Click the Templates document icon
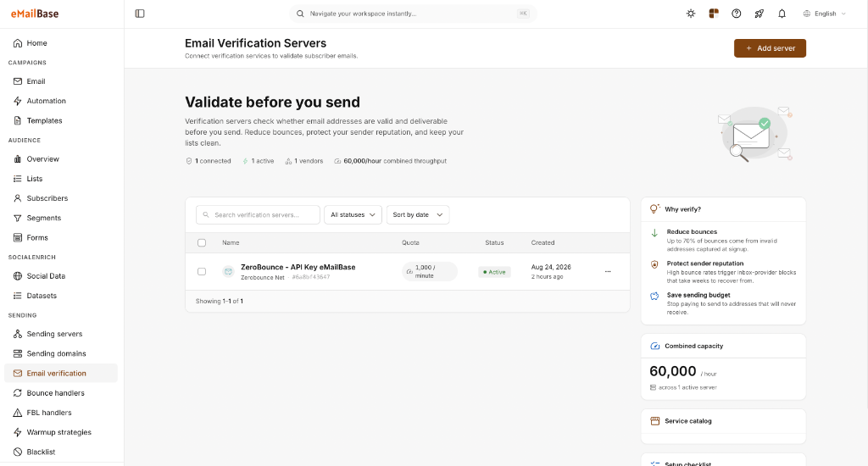The image size is (868, 466). pos(18,120)
